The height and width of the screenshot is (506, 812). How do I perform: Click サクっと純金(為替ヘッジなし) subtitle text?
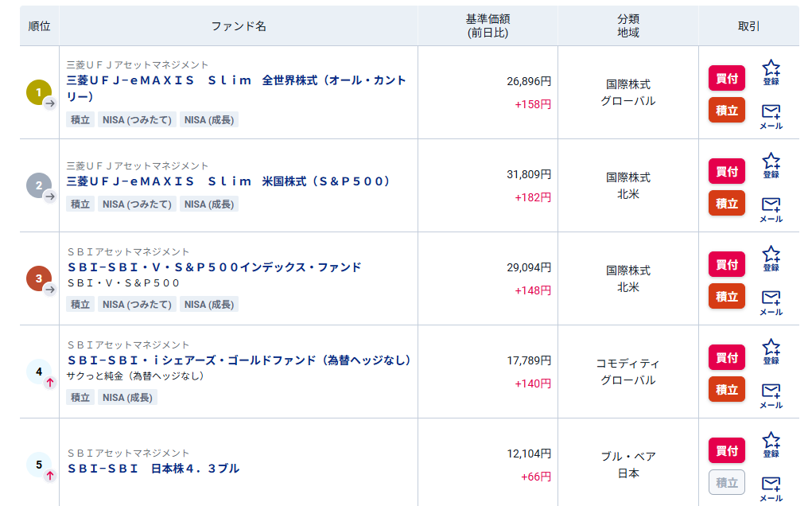(135, 376)
